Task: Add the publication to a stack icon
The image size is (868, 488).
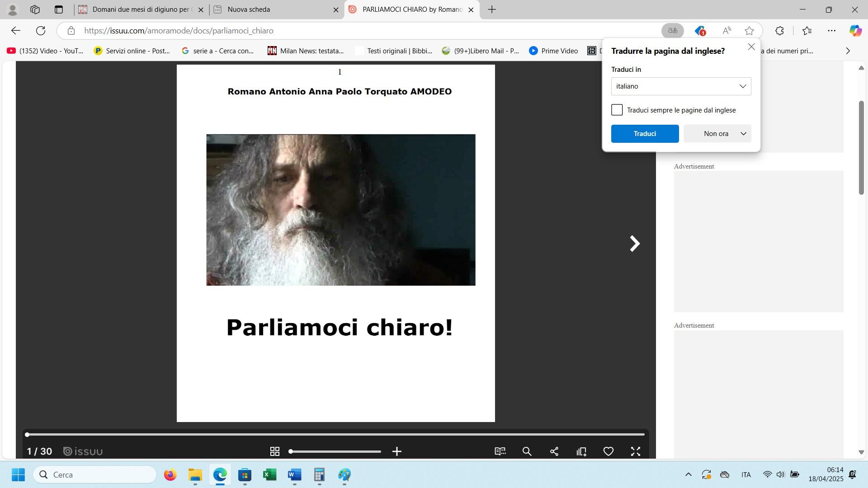Action: [x=581, y=451]
